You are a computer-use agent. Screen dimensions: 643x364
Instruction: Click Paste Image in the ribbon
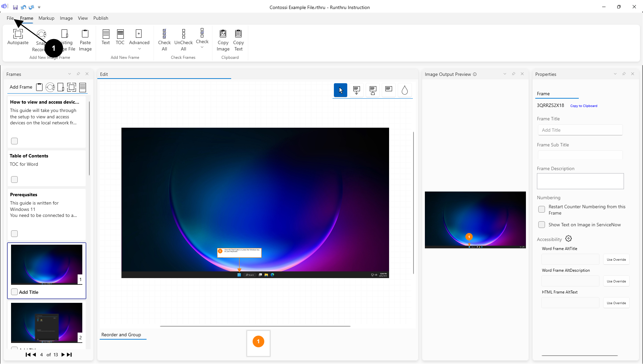click(x=85, y=34)
